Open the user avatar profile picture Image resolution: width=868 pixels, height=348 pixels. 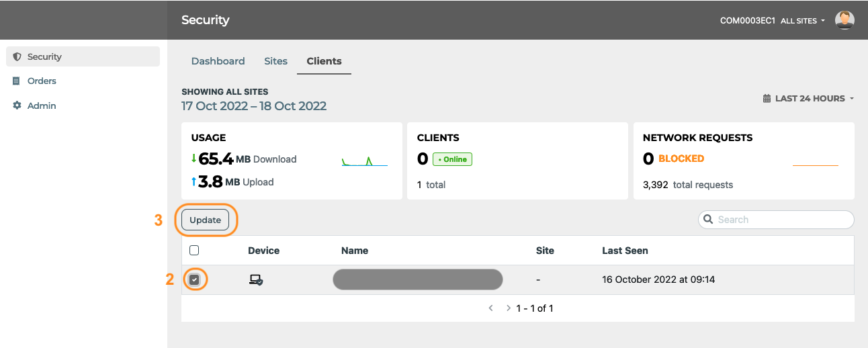pyautogui.click(x=844, y=20)
